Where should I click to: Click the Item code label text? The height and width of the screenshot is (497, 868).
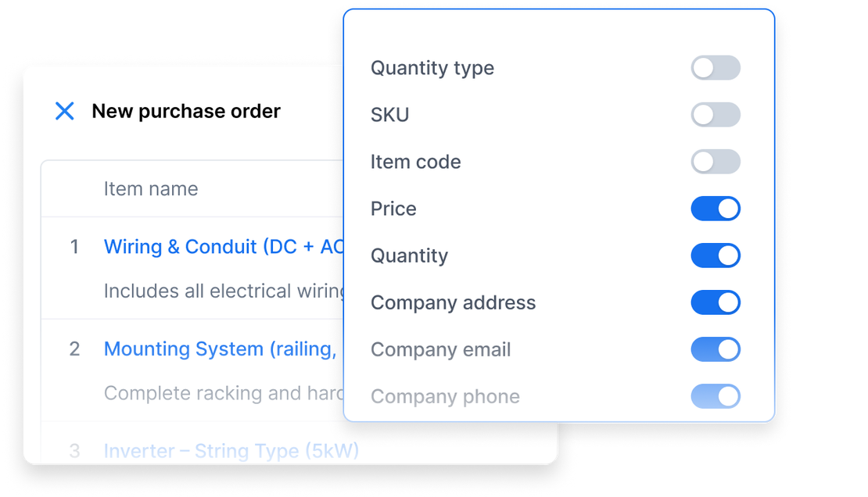[x=415, y=162]
